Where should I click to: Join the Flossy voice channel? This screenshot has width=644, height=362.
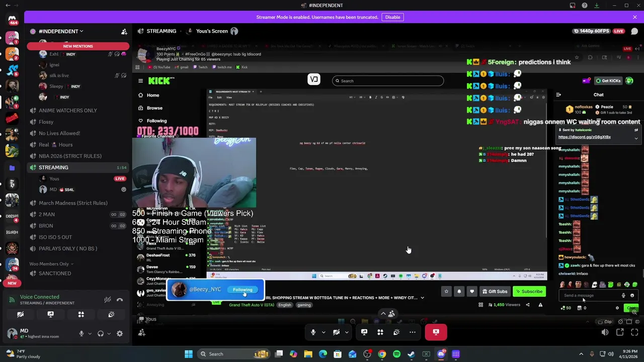pos(78,122)
